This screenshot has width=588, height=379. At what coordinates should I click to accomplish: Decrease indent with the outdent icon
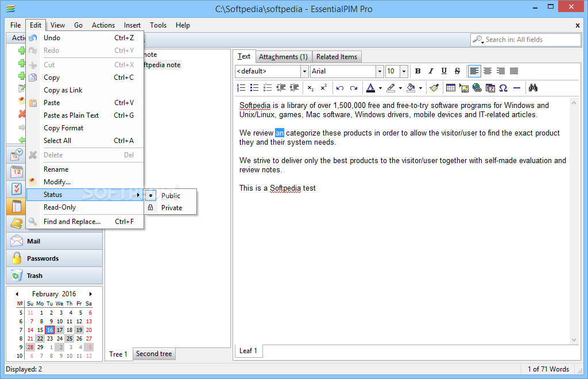pyautogui.click(x=281, y=88)
